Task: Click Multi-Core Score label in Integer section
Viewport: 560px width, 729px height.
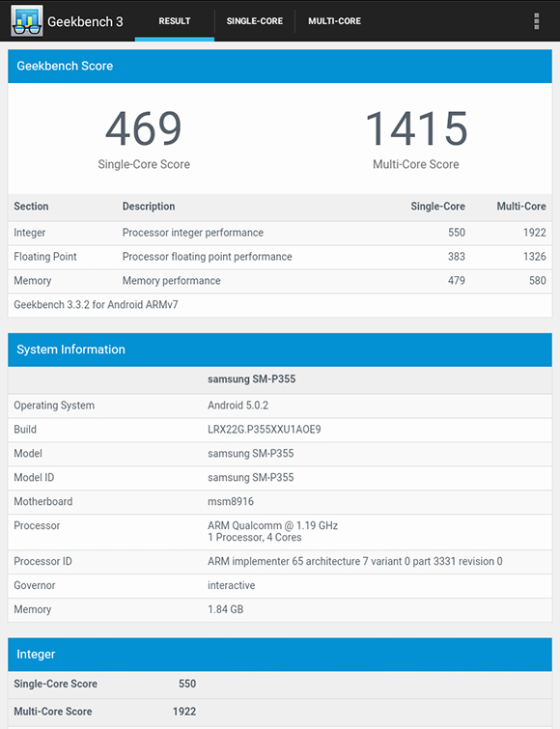Action: coord(53,712)
